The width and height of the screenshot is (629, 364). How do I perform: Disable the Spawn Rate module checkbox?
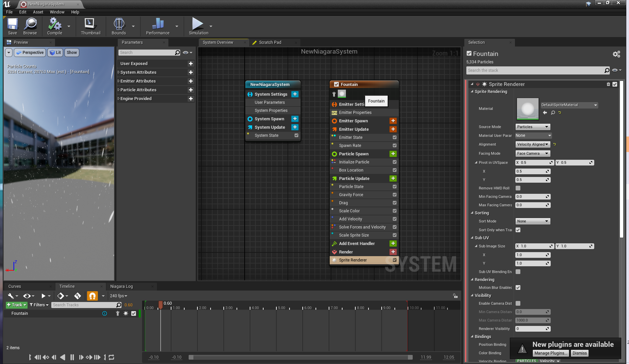tap(394, 146)
